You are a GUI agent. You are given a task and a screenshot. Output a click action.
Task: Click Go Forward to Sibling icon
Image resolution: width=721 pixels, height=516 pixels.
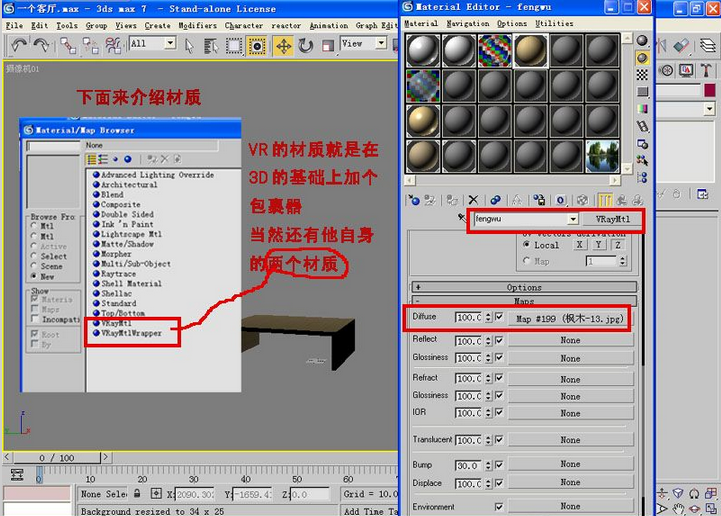pos(637,200)
